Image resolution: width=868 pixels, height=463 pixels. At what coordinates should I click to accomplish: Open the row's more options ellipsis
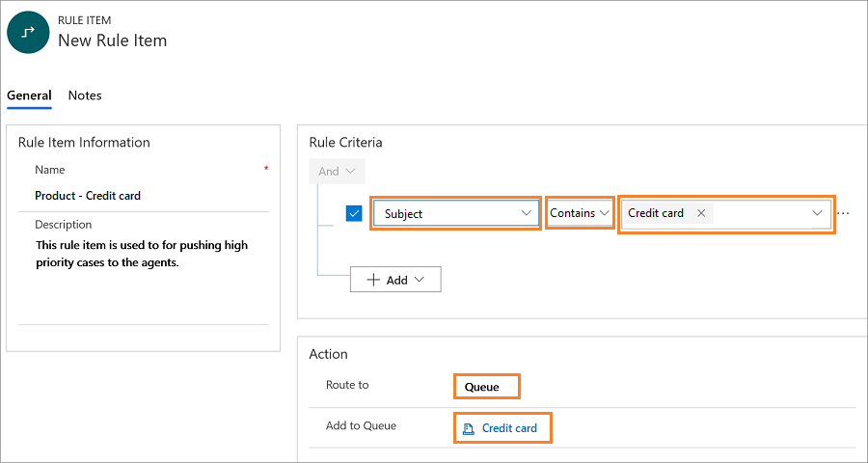tap(843, 213)
